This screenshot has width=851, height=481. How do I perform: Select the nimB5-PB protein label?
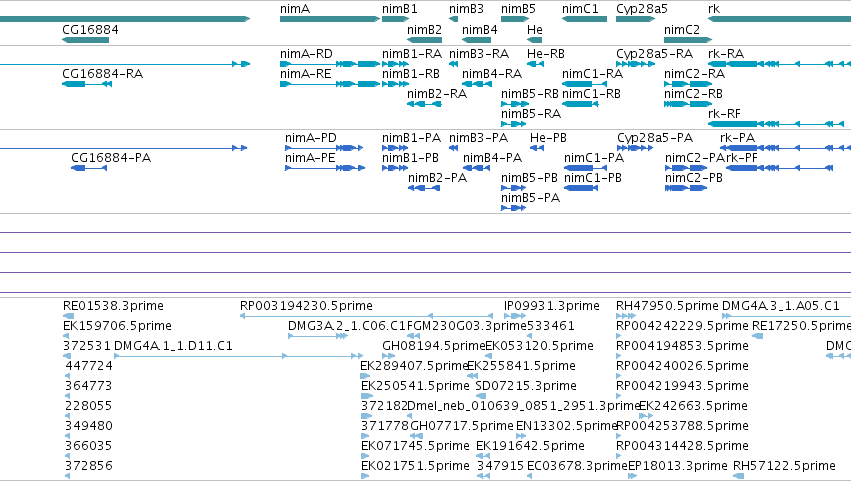pos(529,178)
